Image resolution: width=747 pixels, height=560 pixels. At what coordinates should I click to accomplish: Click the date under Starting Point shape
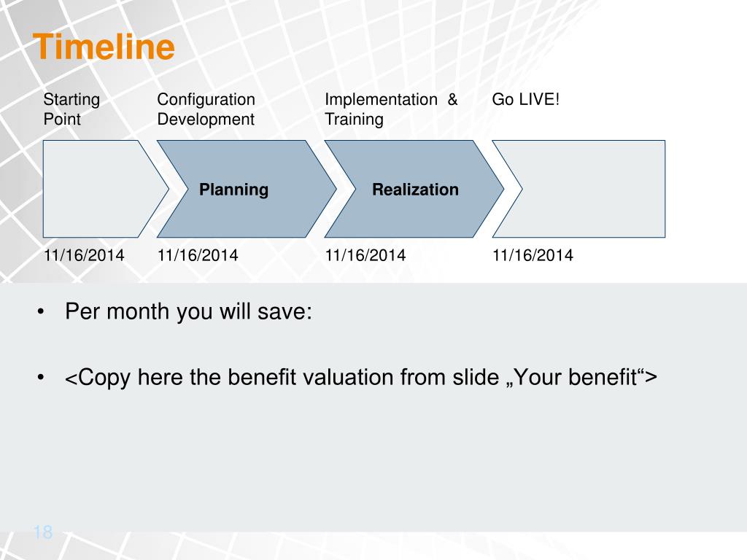(x=84, y=255)
